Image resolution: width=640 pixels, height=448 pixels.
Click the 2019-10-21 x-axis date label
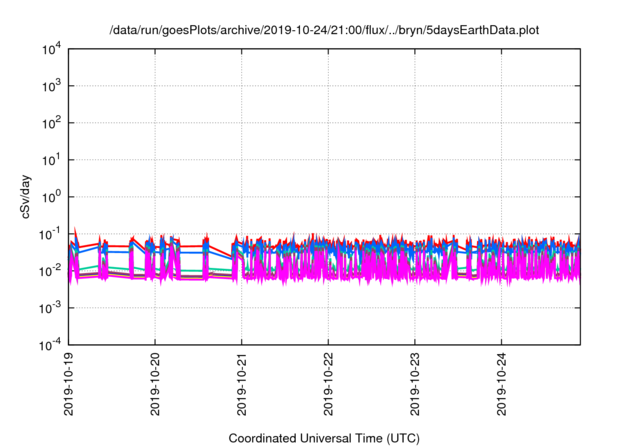(x=242, y=384)
